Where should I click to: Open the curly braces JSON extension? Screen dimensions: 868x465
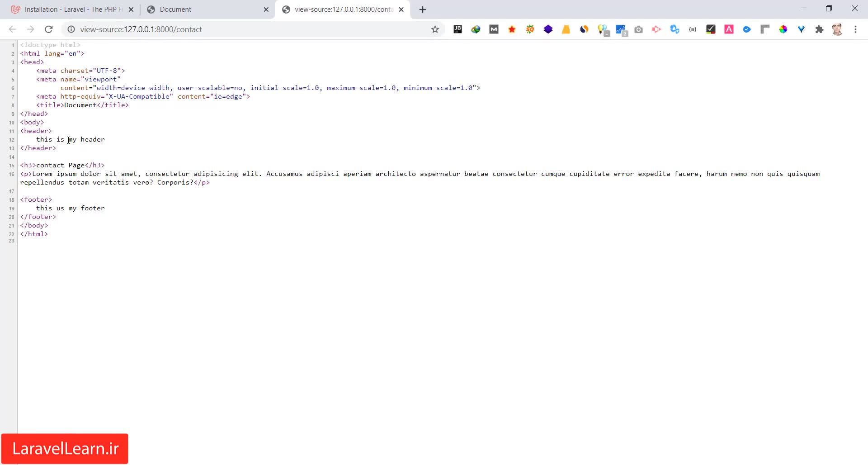pyautogui.click(x=693, y=29)
